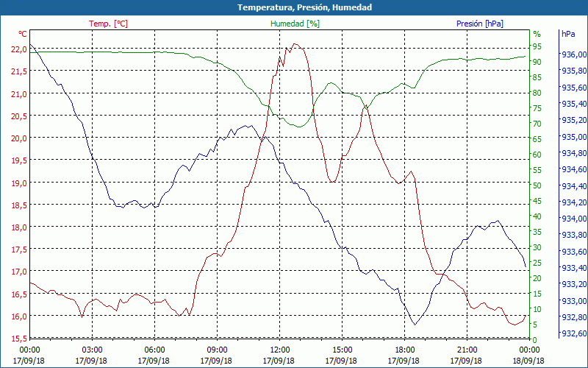Click the 934,20 pressure axis value
Image resolution: width=588 pixels, height=368 pixels.
[574, 202]
